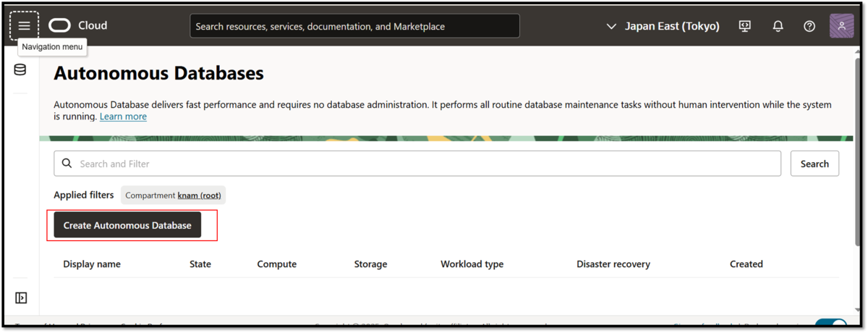The height and width of the screenshot is (333, 868).
Task: Expand the side panel using bottom-left icon
Action: click(x=21, y=298)
